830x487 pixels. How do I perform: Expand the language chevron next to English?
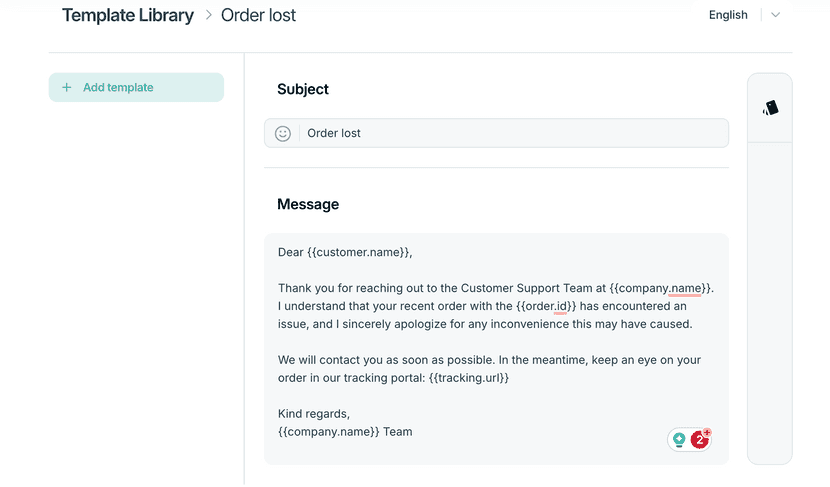[775, 15]
